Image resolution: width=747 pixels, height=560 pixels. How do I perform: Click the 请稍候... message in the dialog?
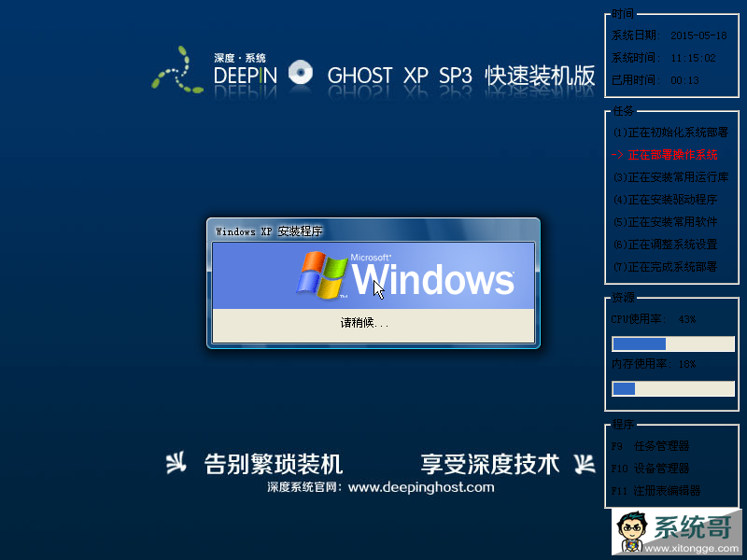pos(364,323)
